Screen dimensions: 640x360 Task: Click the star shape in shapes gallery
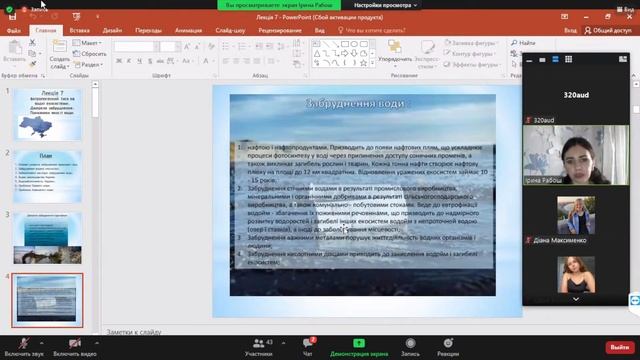click(363, 63)
